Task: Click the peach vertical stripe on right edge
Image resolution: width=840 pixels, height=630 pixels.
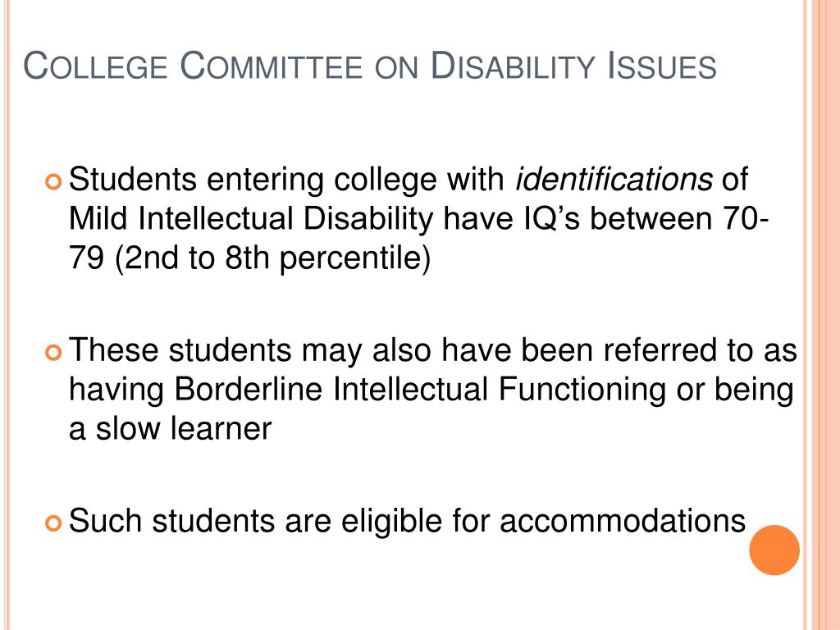Action: pos(823,315)
